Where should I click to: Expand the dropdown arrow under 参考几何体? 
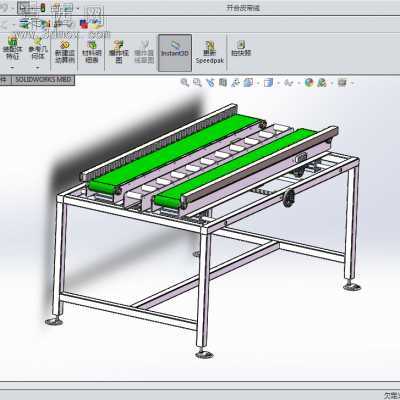38,68
